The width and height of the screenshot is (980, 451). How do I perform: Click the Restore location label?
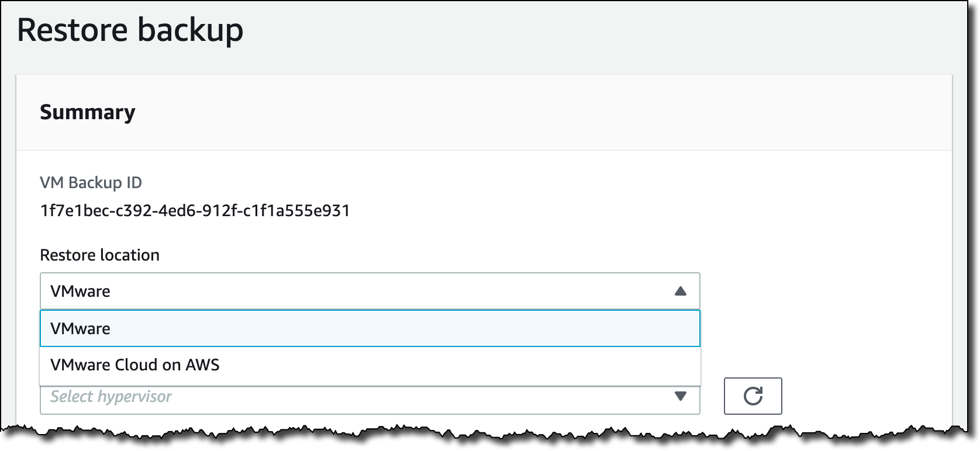(x=99, y=255)
